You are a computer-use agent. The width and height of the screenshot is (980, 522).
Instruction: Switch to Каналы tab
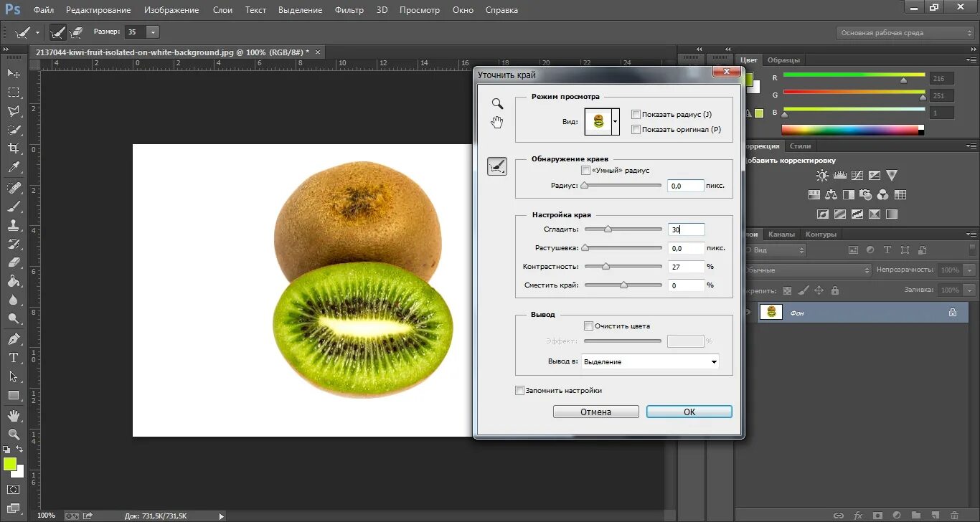(781, 234)
